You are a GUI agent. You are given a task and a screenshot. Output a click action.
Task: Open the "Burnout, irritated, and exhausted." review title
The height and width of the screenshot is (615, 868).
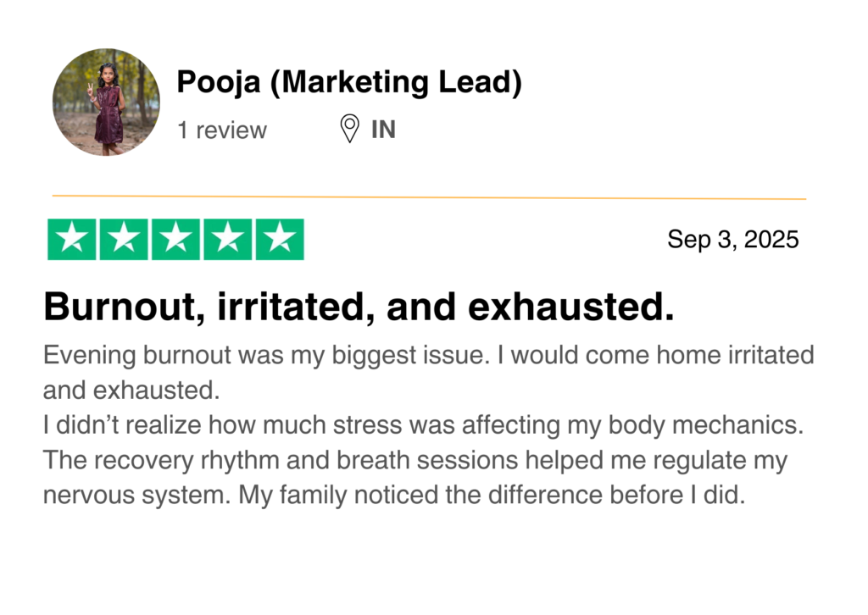(x=359, y=307)
